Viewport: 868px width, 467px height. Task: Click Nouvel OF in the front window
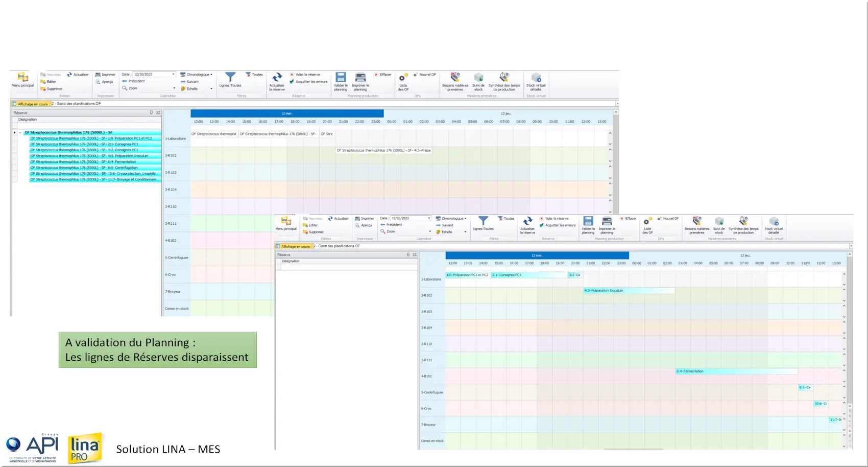point(668,218)
